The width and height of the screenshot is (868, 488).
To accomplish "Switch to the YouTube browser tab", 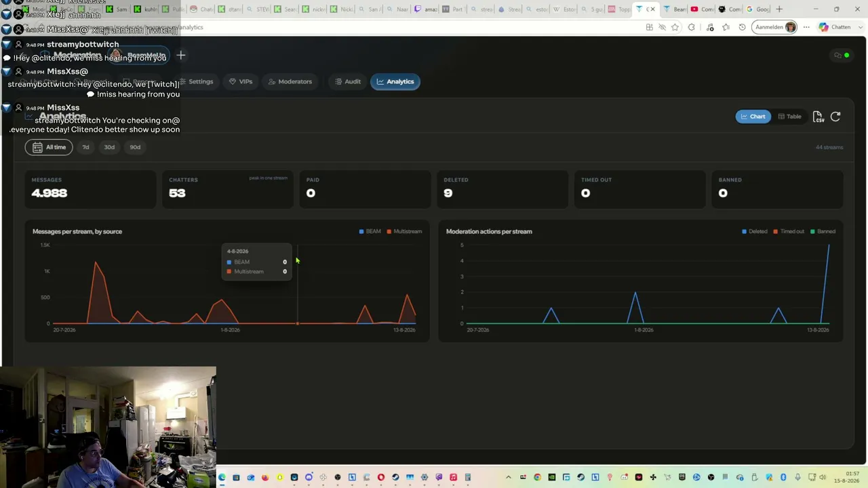I will pyautogui.click(x=703, y=9).
